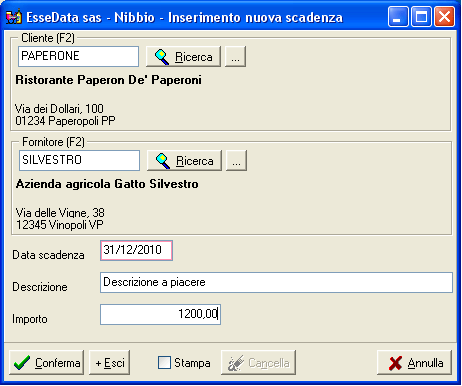The width and height of the screenshot is (462, 386).
Task: Click the Importo amount field
Action: point(160,314)
